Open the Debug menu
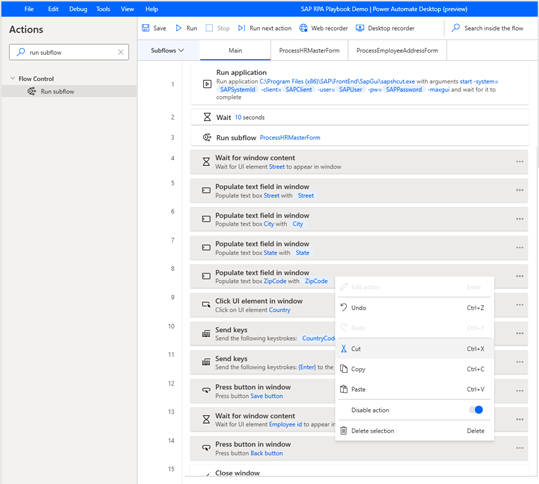The width and height of the screenshot is (539, 484). click(78, 9)
